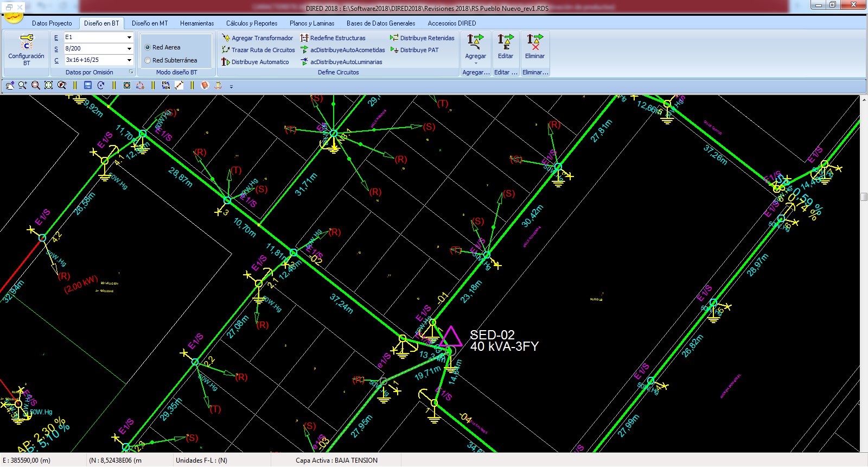The width and height of the screenshot is (868, 467).
Task: Switch to the Diseño en MT tab
Action: coord(150,23)
